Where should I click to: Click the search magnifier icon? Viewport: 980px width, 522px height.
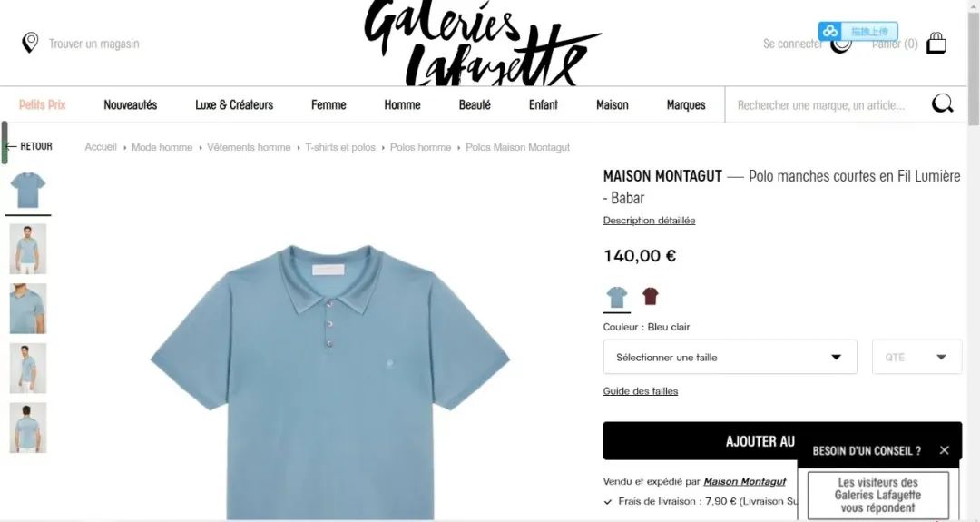click(x=942, y=103)
